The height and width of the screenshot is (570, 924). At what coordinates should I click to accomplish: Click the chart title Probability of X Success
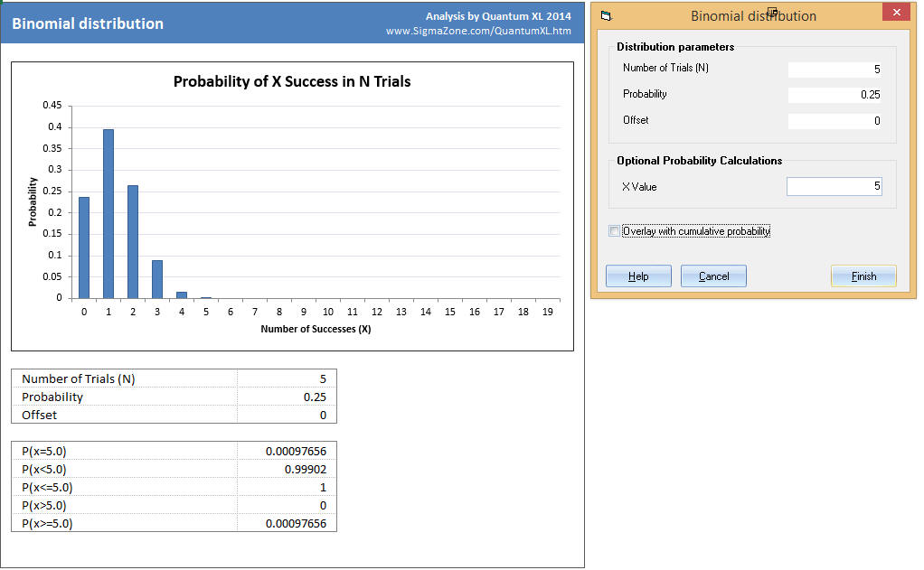(x=291, y=81)
